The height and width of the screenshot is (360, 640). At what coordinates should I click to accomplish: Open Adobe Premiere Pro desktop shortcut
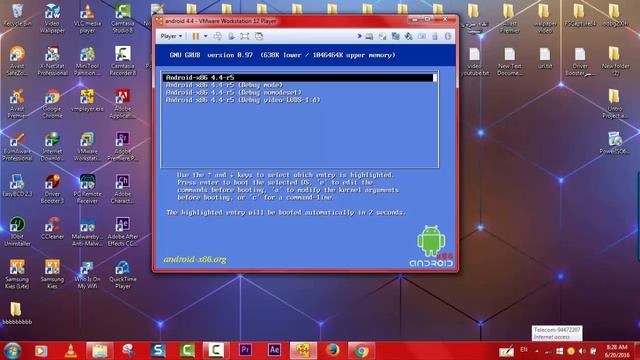(122, 146)
